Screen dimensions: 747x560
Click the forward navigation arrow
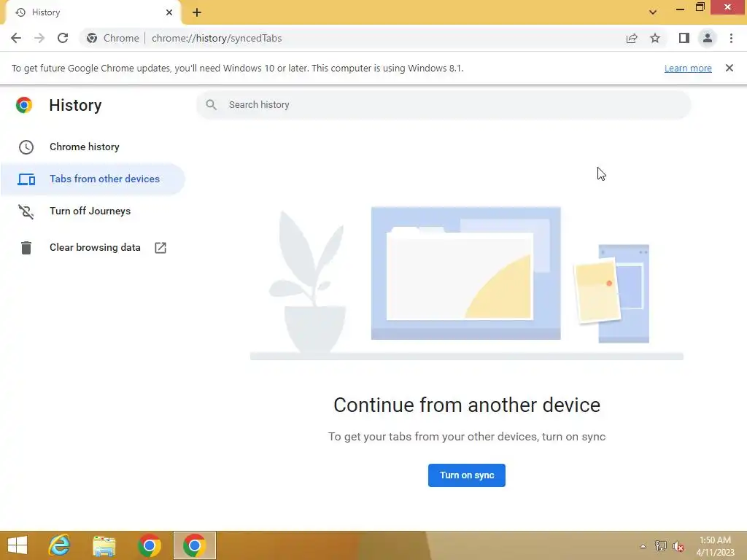pos(39,38)
